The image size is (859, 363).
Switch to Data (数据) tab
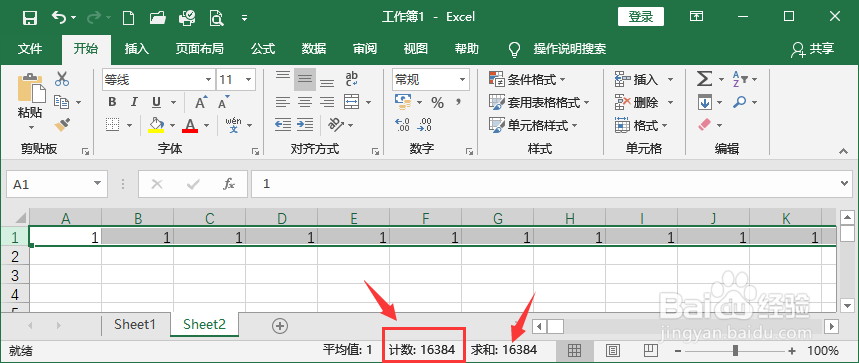pos(314,49)
